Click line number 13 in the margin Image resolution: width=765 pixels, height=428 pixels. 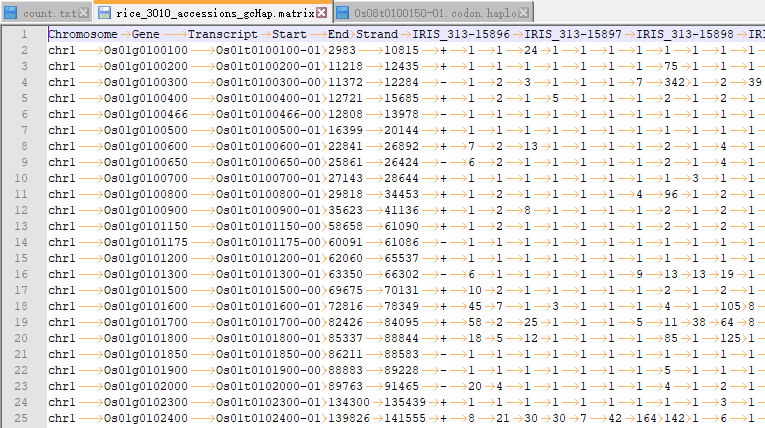click(21, 226)
